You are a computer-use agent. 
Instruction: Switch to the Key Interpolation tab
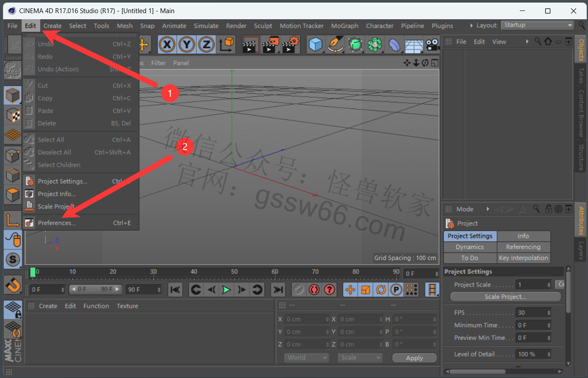point(523,258)
